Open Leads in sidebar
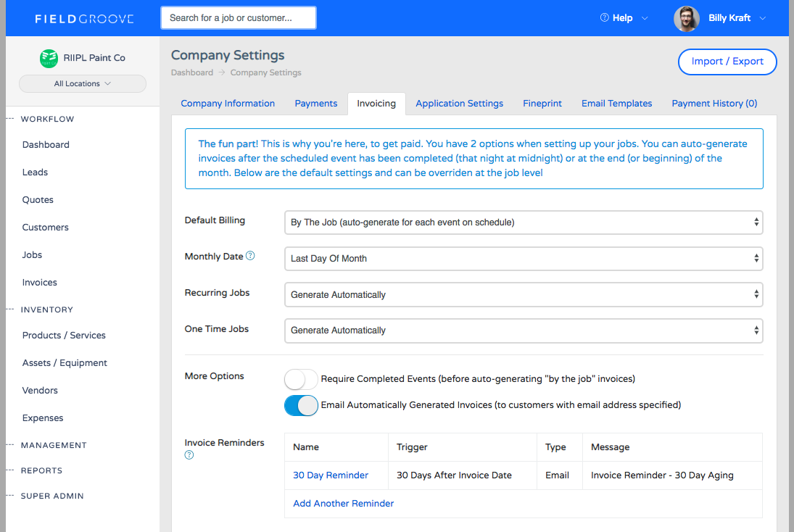The height and width of the screenshot is (532, 794). tap(35, 173)
